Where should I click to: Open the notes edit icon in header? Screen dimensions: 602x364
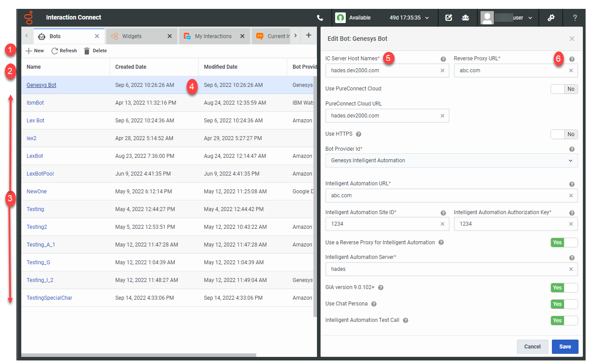449,18
